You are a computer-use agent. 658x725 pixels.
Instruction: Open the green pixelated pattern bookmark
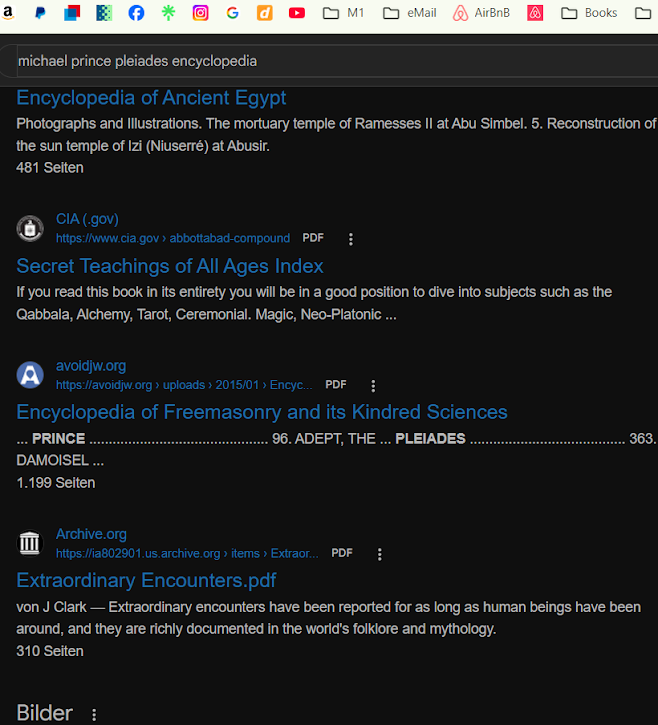[x=104, y=12]
